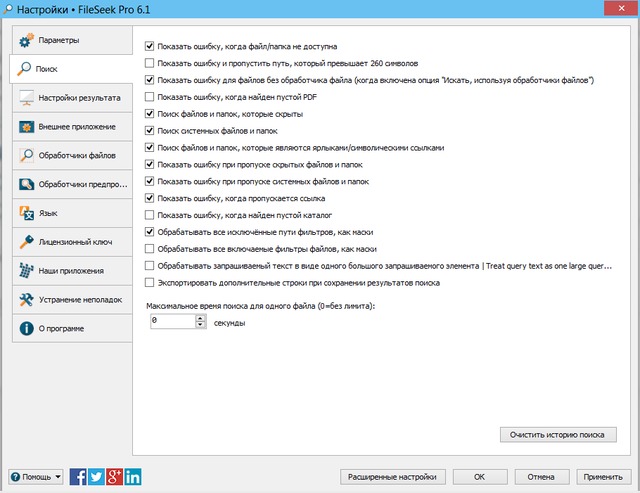Image resolution: width=640 pixels, height=493 pixels.
Task: Toggle error for files without file handler
Action: pyautogui.click(x=149, y=80)
